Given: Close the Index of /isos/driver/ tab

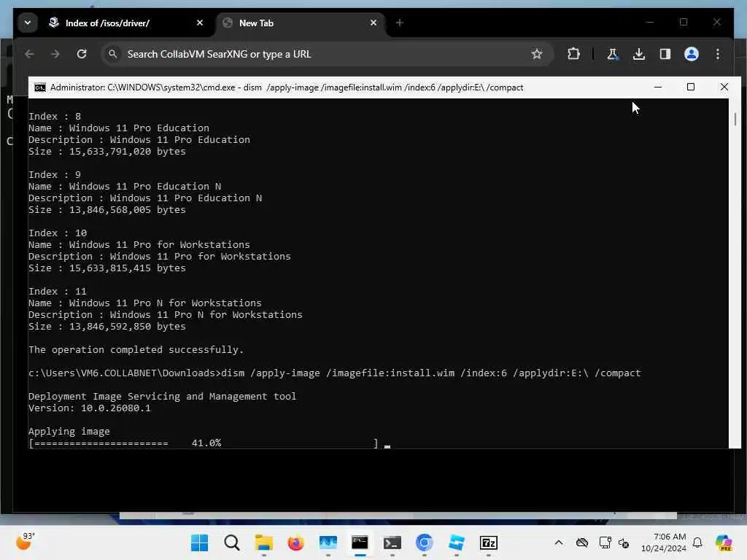Looking at the screenshot, I should (200, 23).
